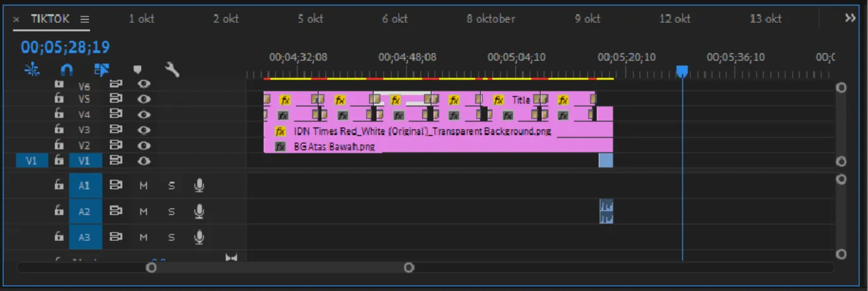Mute audio track A1
This screenshot has width=868, height=291.
tap(144, 186)
